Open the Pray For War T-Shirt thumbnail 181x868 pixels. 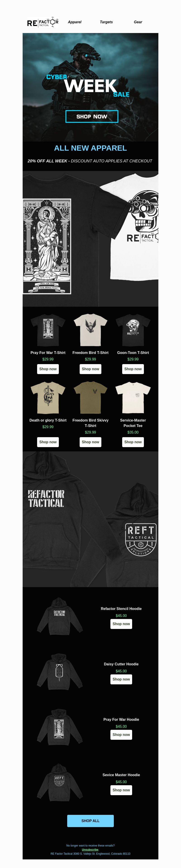click(x=48, y=330)
